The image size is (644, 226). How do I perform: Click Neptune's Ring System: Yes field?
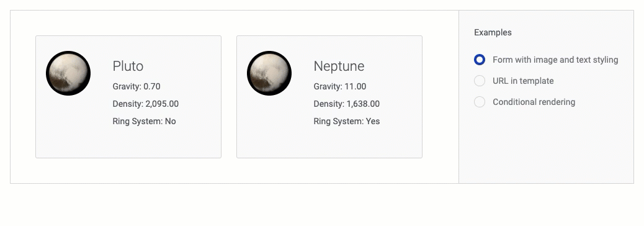click(x=347, y=121)
